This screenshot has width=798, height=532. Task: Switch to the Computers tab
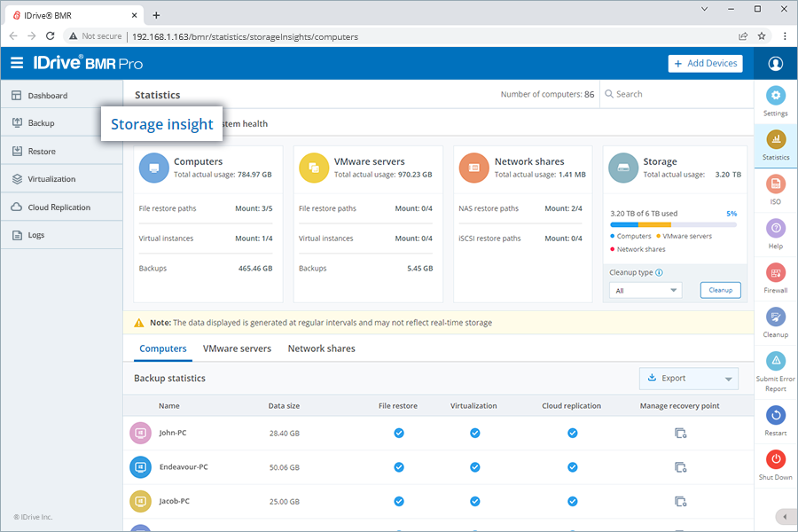pos(163,348)
